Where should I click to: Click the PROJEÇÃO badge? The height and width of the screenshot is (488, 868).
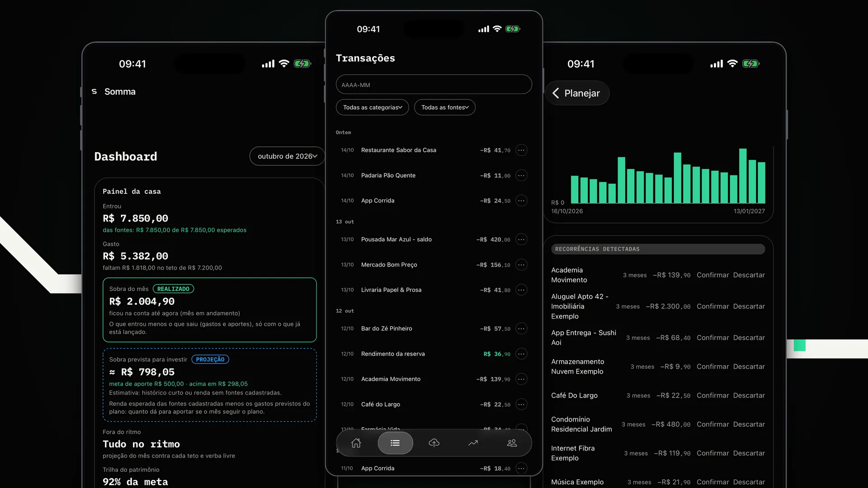[210, 360]
